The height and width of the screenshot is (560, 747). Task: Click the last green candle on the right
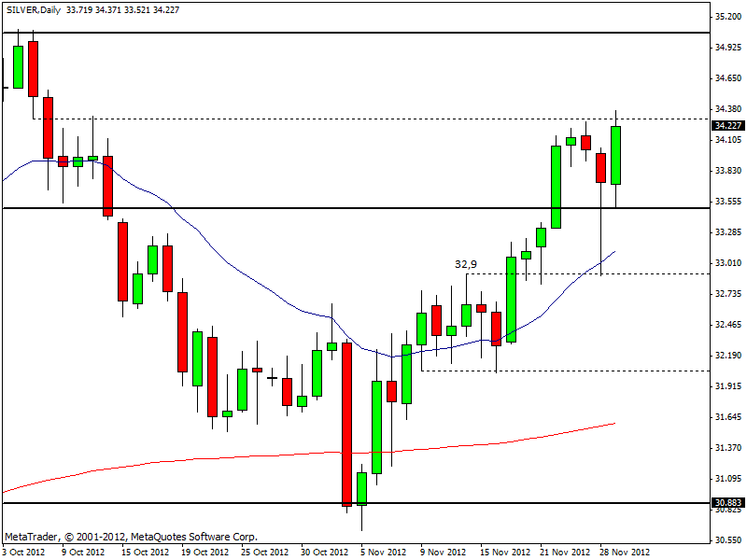pos(616,155)
